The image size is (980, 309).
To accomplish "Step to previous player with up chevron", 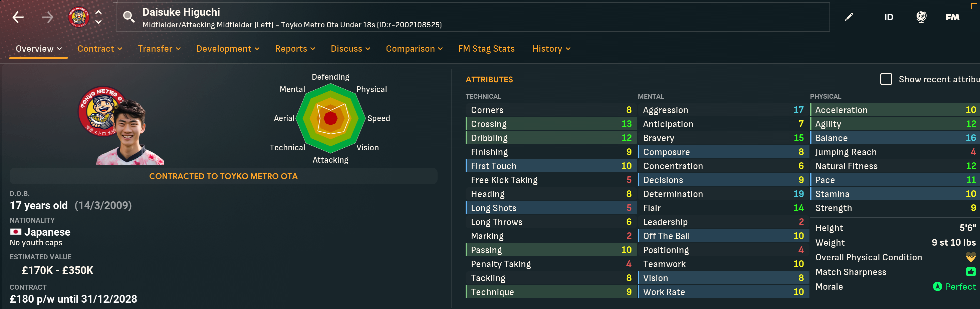I will coord(98,12).
